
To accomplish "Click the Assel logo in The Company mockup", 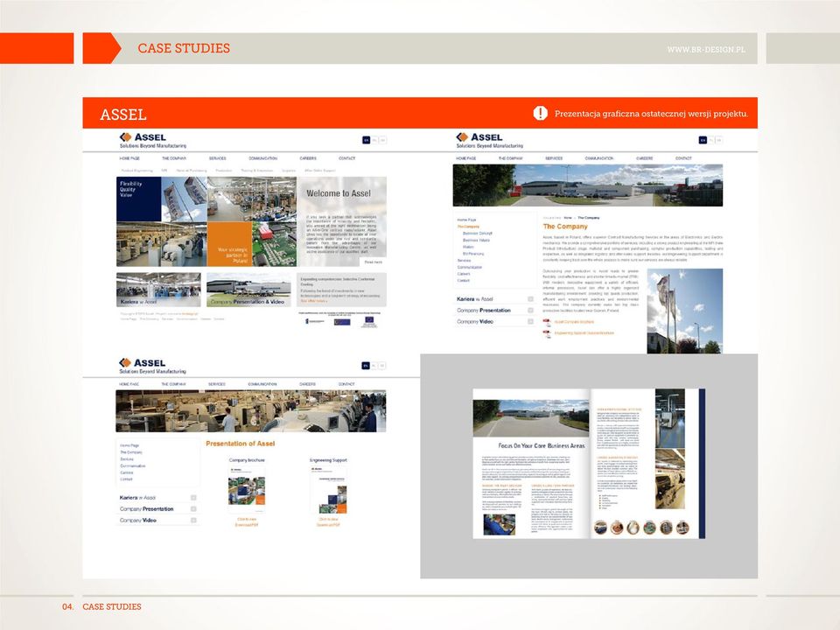I will point(489,140).
